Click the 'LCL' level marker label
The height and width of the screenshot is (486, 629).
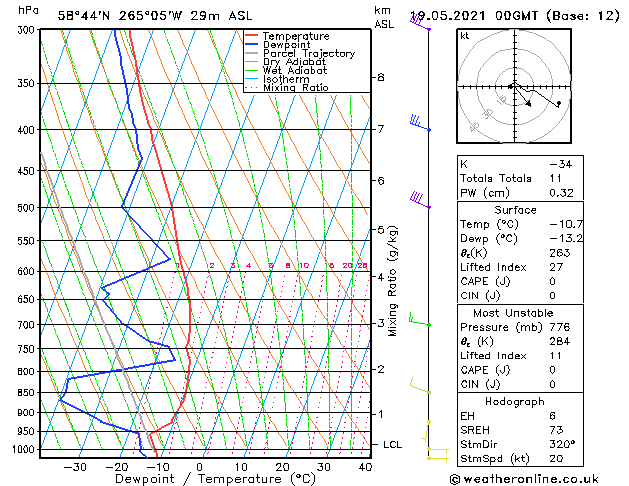[392, 445]
